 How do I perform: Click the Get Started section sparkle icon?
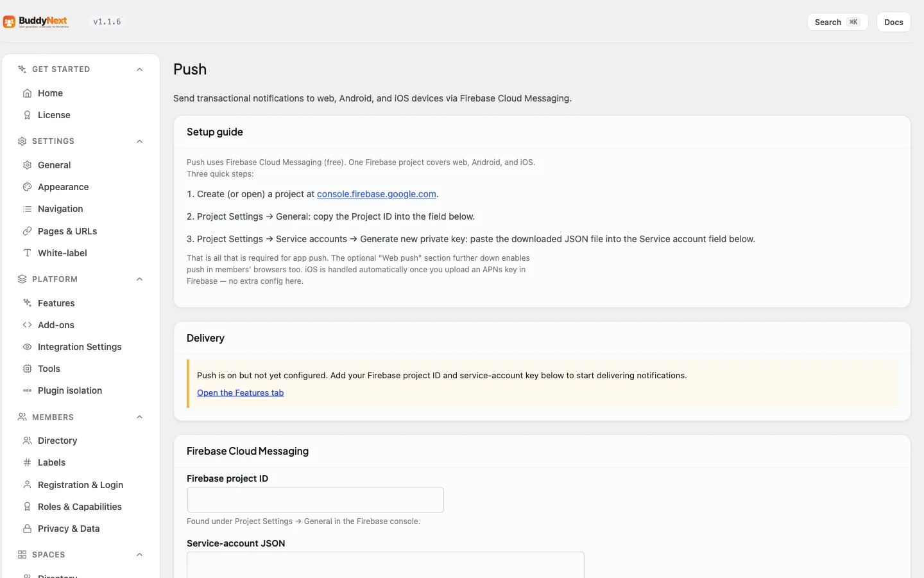22,69
